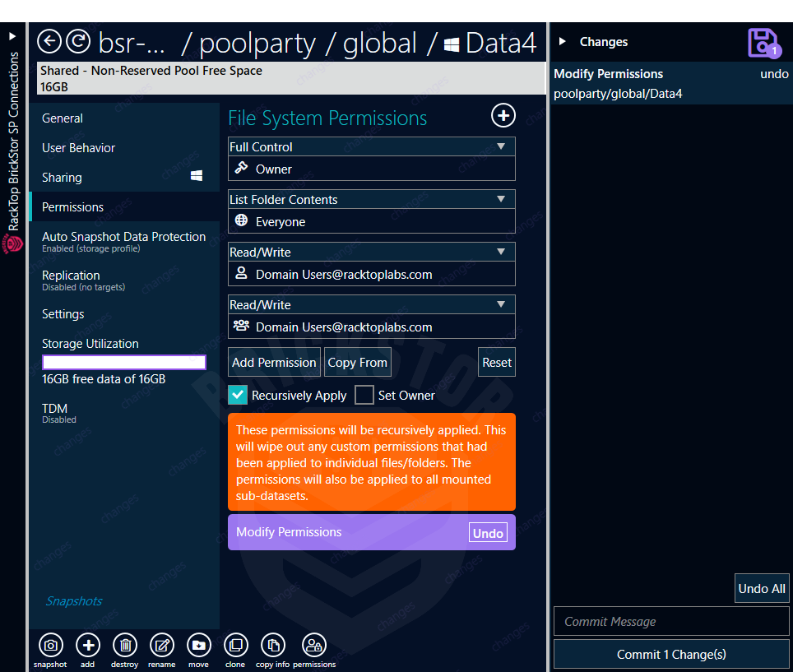Uncheck the Recursively Apply checkbox
The image size is (793, 672).
click(238, 395)
